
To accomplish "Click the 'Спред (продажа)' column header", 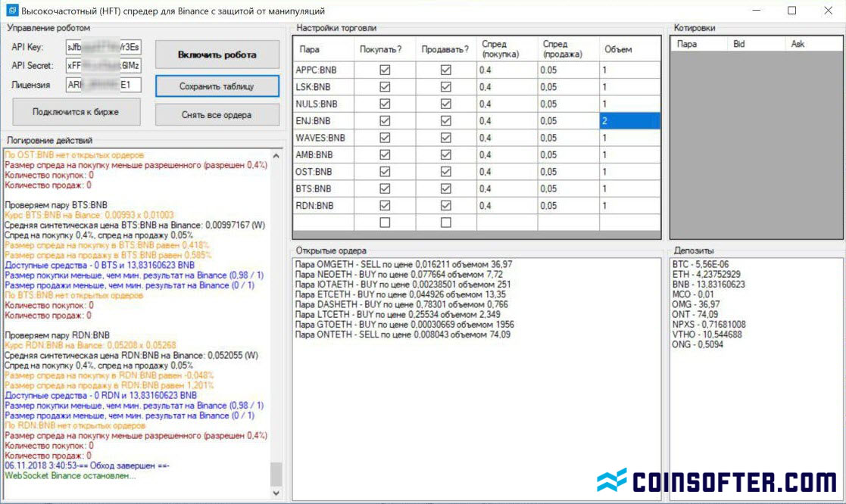I will click(568, 49).
